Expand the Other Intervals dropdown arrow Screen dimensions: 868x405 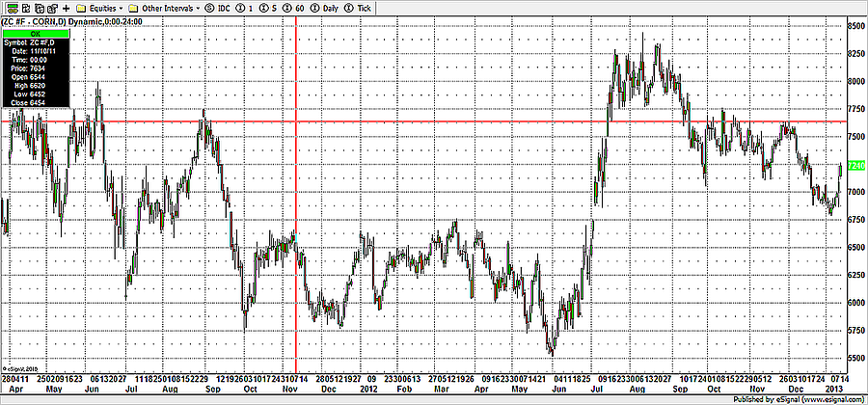[x=198, y=7]
